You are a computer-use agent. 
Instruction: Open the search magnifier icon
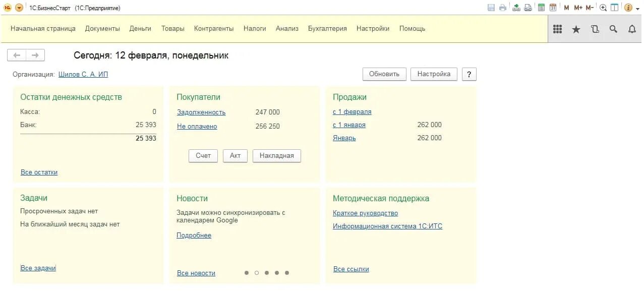613,29
